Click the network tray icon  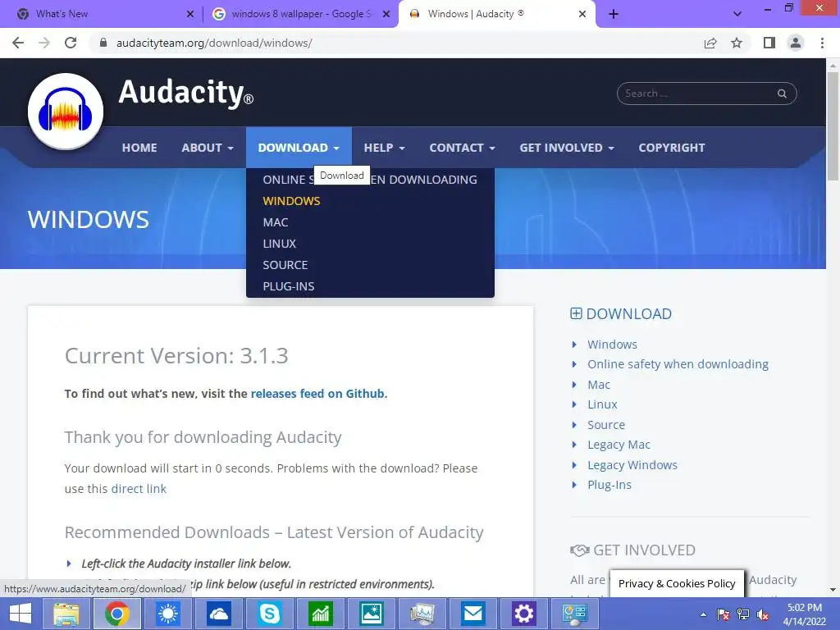click(743, 614)
